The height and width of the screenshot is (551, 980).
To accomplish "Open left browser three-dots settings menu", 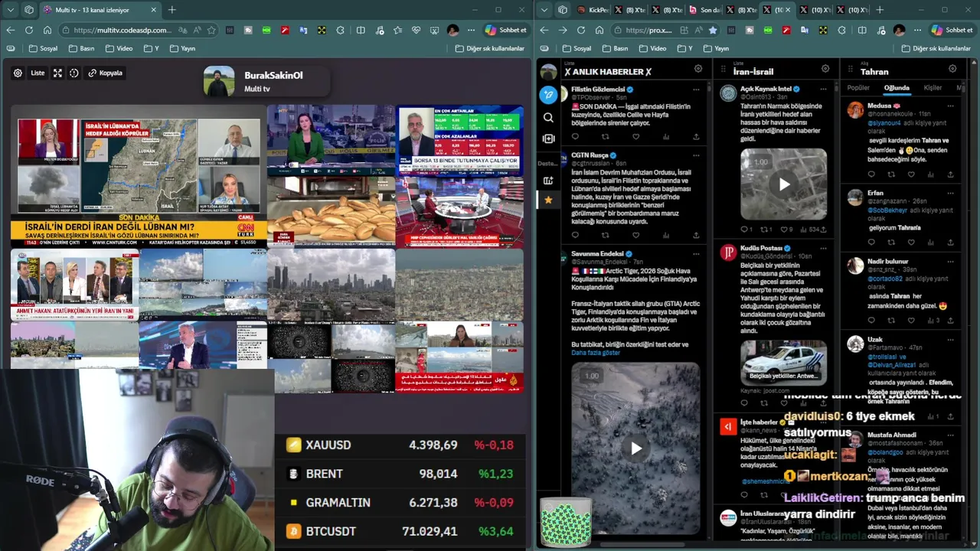I will pos(471,30).
